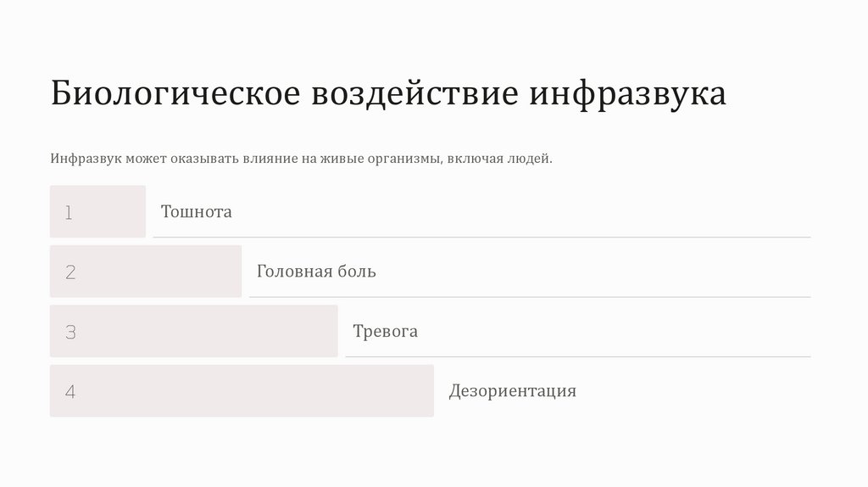The width and height of the screenshot is (868, 487).
Task: Click the "Головная боль" label
Action: click(316, 271)
